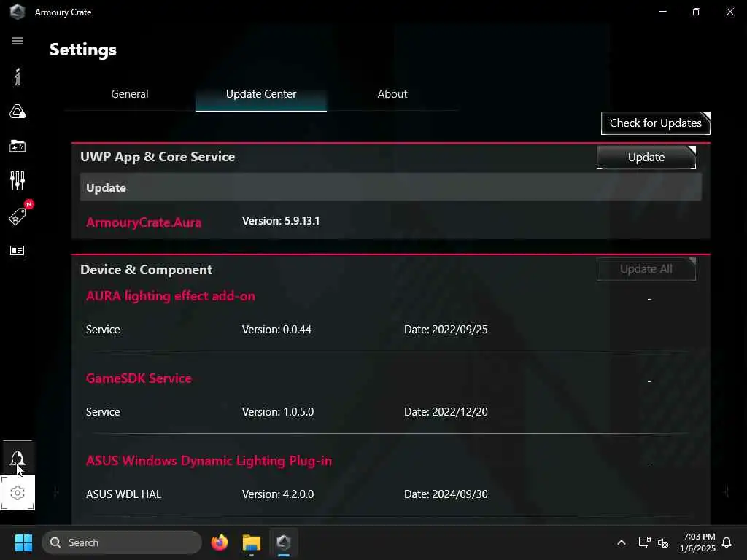Viewport: 747px width, 560px height.
Task: Click the taskbar Search box
Action: click(122, 542)
